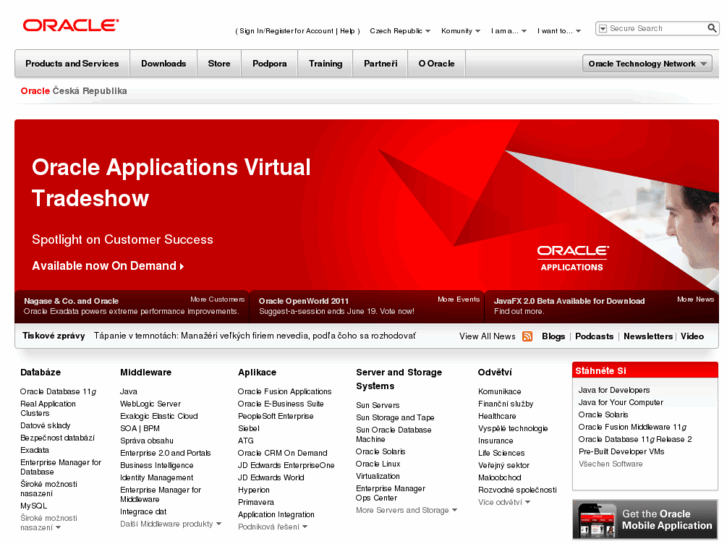Open the Podpora menu

pos(269,64)
